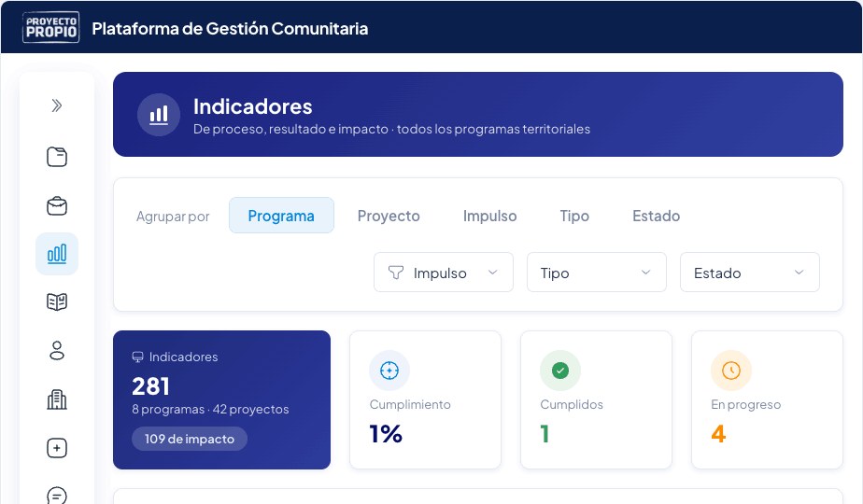This screenshot has height=504, width=863.
Task: Click the 'Plataforma de Gestión Comunitaria' title
Action: coord(230,29)
